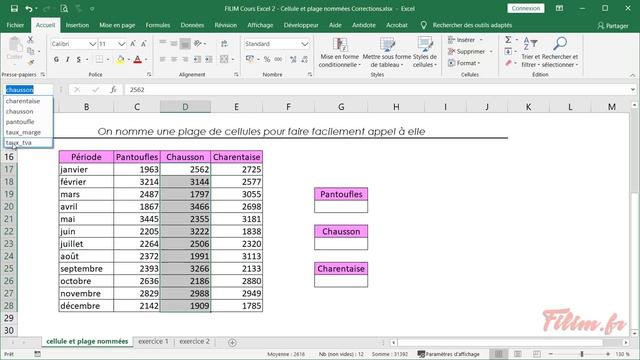Click the macro record status bar icon
Screen dimensions: 640x360
pyautogui.click(x=38, y=354)
